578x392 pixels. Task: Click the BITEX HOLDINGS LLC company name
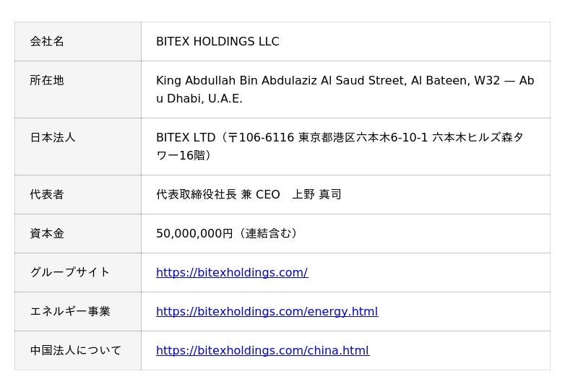[x=217, y=41]
